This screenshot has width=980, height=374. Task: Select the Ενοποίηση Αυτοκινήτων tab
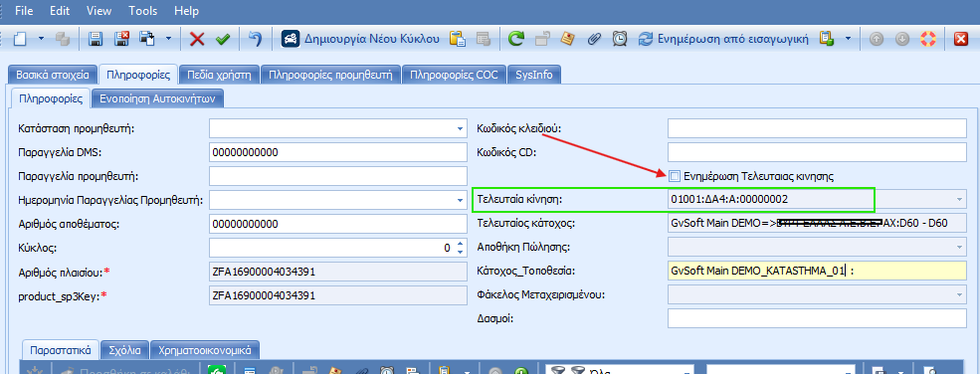click(158, 98)
